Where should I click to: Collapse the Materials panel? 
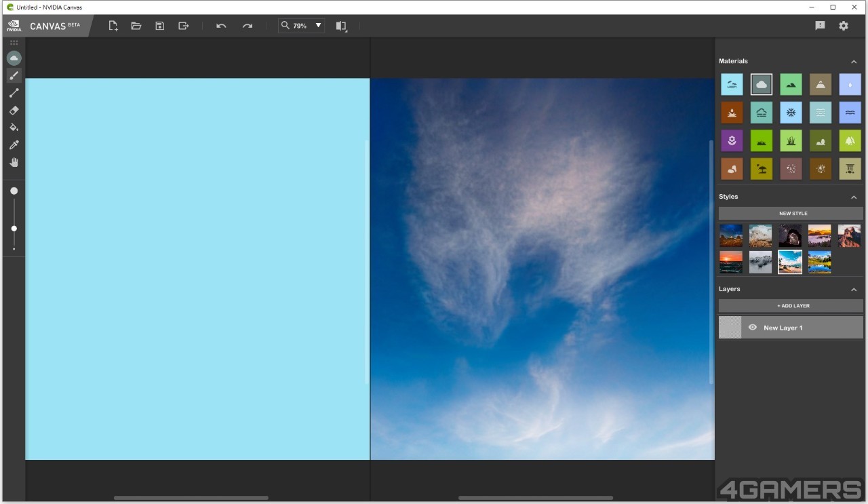point(854,62)
